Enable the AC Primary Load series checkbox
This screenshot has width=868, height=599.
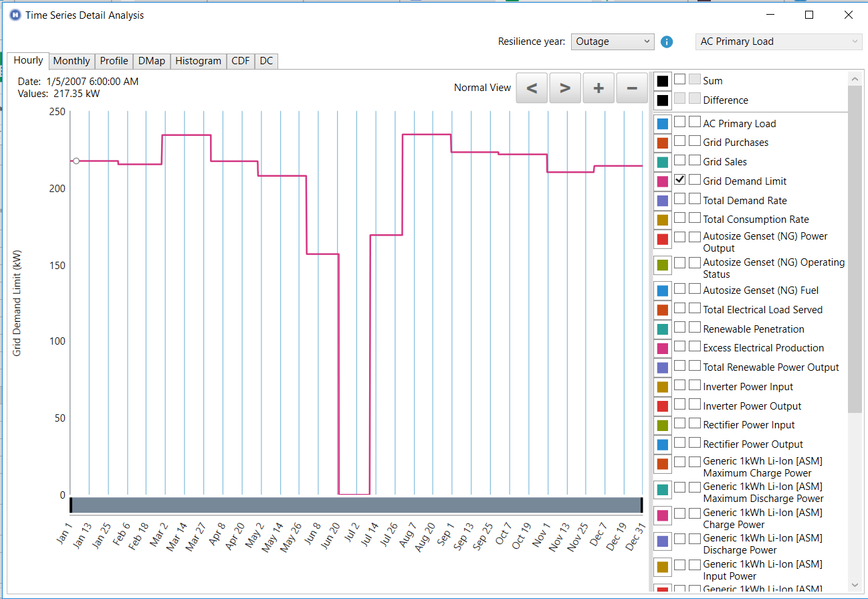tap(680, 123)
